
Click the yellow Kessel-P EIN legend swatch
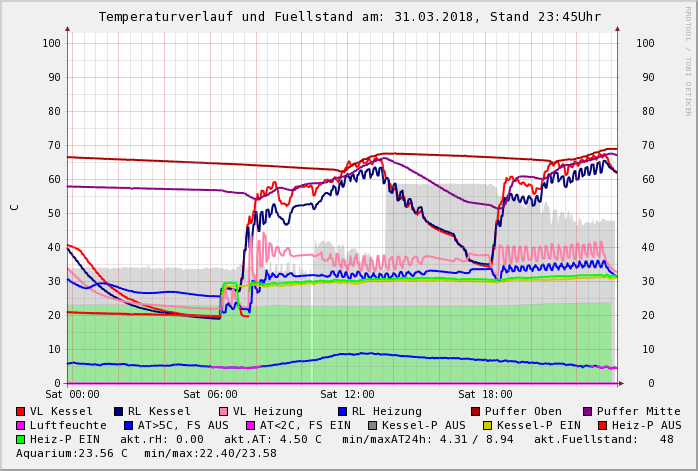(489, 425)
